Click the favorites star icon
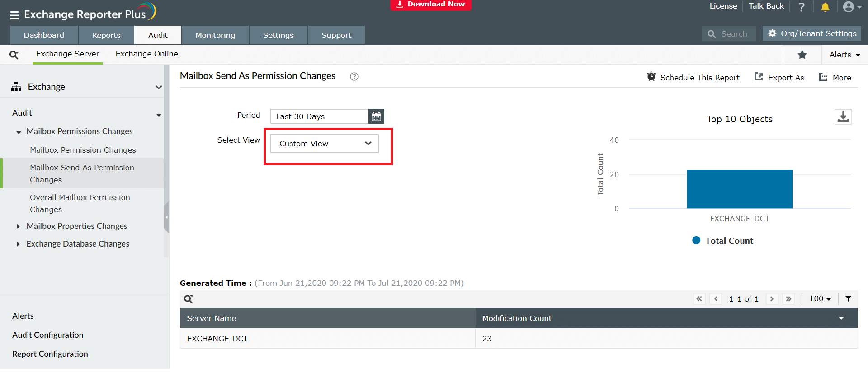Screen dimensions: 868x377 tap(802, 55)
